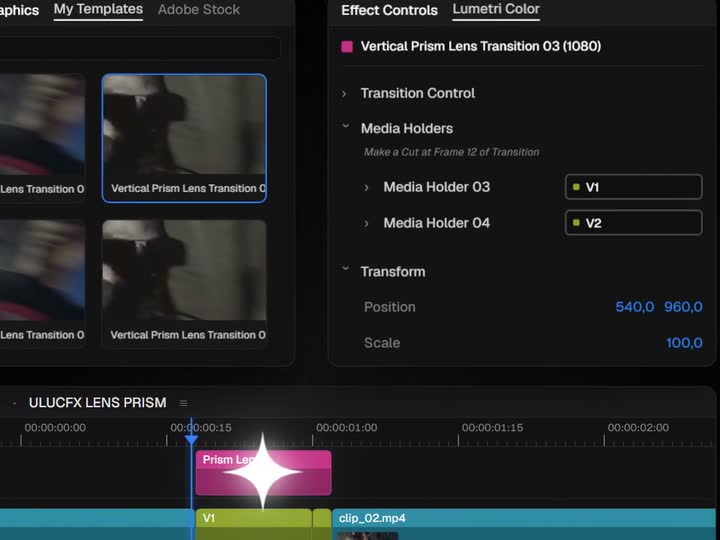Expand Media Holder 03 chevron
This screenshot has height=540, width=720.
pyautogui.click(x=366, y=187)
